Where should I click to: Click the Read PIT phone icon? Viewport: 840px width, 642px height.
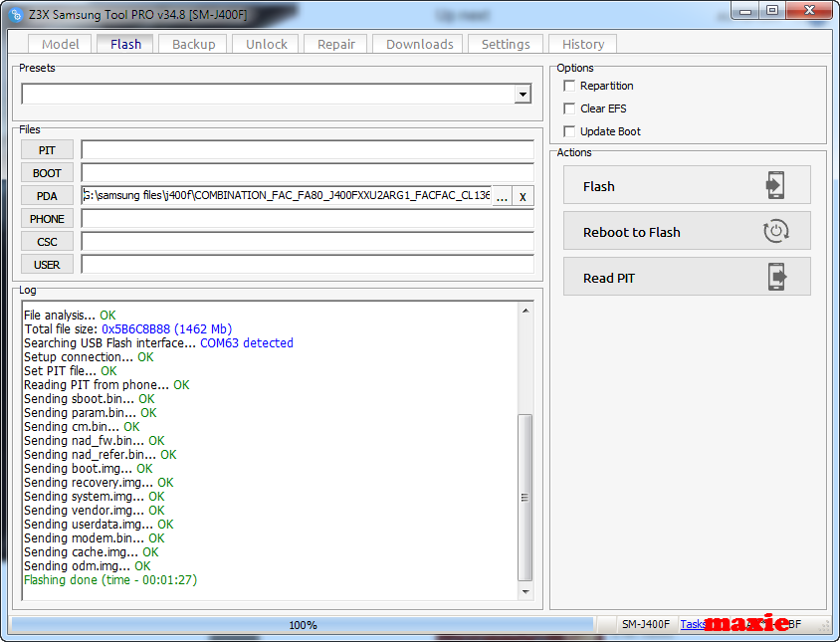coord(776,277)
